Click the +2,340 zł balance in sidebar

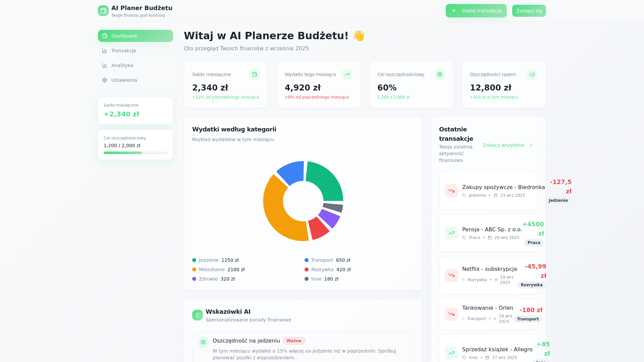pyautogui.click(x=121, y=114)
